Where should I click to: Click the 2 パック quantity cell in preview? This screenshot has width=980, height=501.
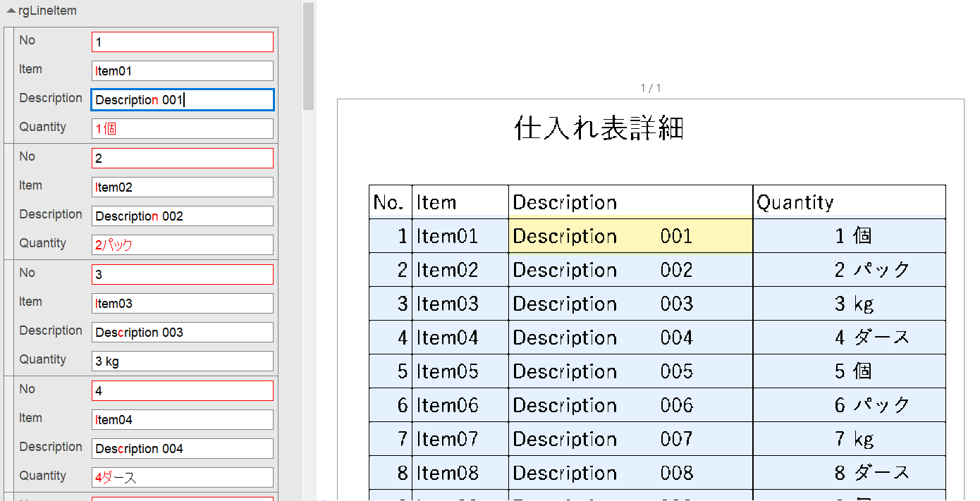pos(849,270)
